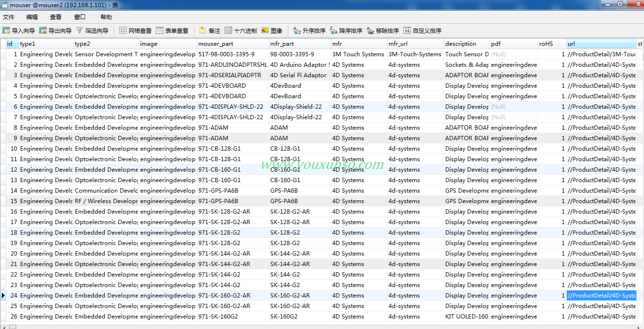Select the Sensor Development type2 cell

(x=106, y=54)
